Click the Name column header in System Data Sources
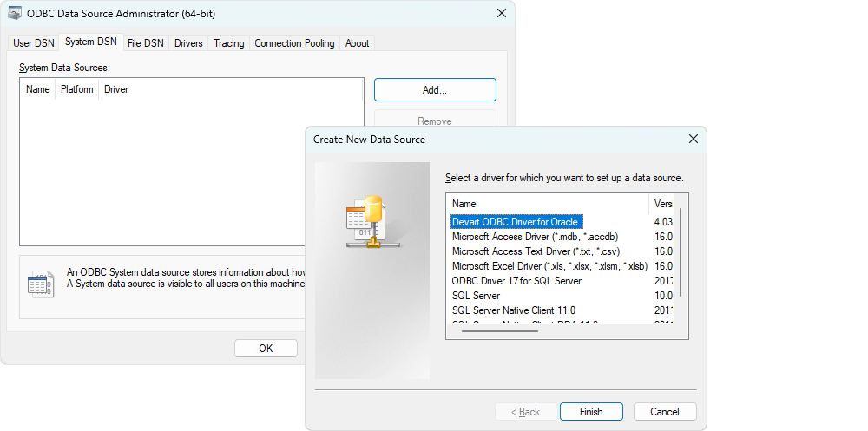This screenshot has height=431, width=868. point(37,89)
